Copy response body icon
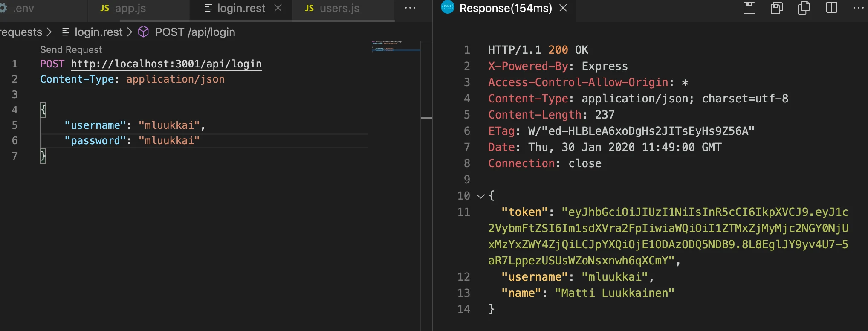Image resolution: width=868 pixels, height=331 pixels. pyautogui.click(x=804, y=8)
